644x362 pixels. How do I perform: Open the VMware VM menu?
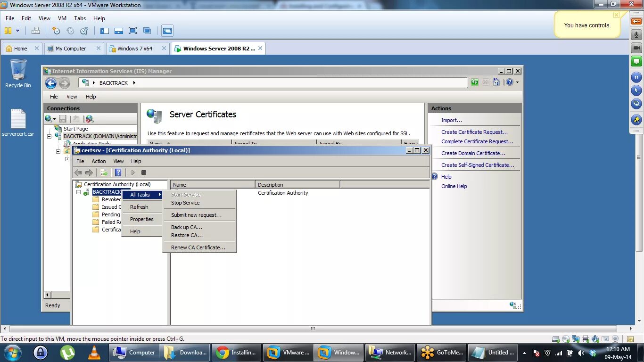coord(62,18)
